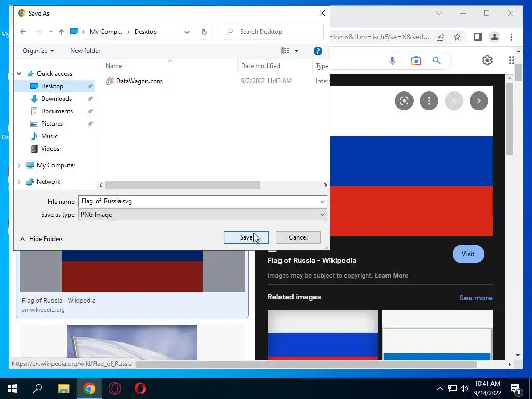Search inside image with Lens button

(x=404, y=101)
